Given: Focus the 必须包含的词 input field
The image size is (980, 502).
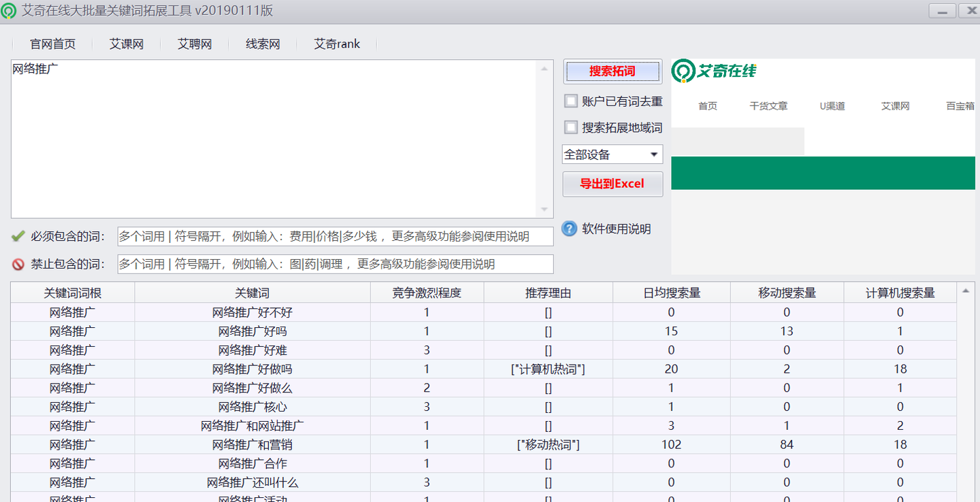Looking at the screenshot, I should pyautogui.click(x=336, y=236).
